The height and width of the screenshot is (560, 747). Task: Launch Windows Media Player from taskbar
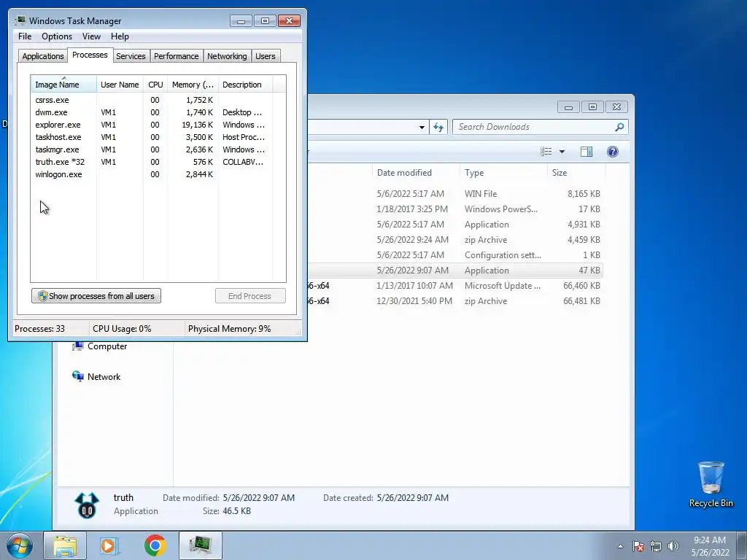tap(109, 545)
